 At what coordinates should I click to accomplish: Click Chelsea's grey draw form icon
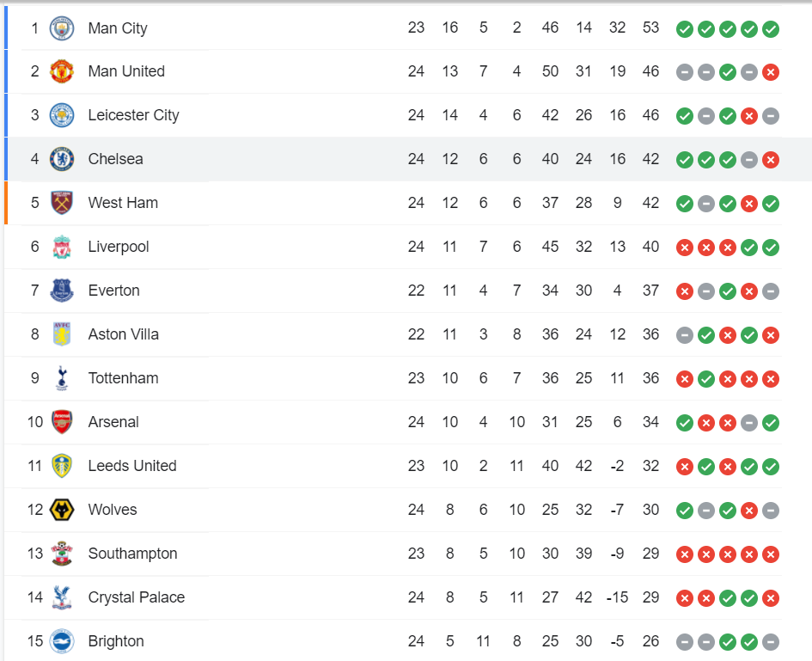click(x=749, y=160)
